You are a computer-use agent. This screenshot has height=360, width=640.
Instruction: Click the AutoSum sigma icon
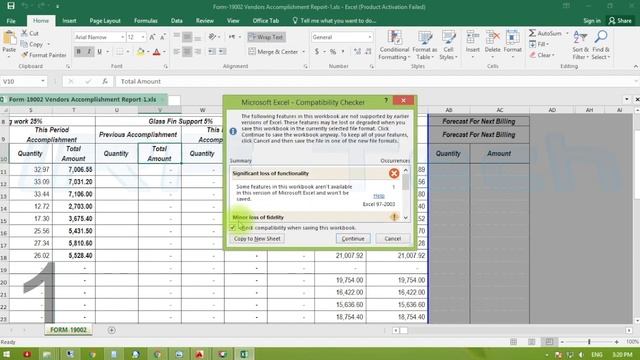(x=532, y=33)
